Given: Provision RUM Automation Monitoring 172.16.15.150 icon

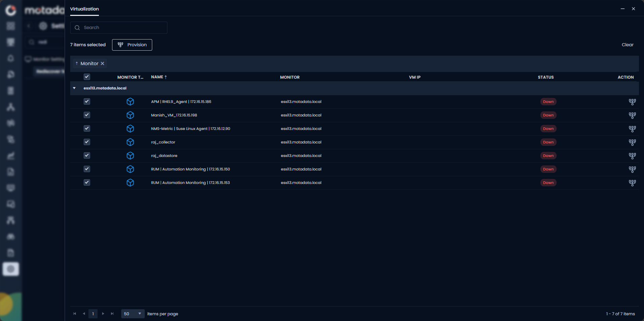Looking at the screenshot, I should (632, 169).
